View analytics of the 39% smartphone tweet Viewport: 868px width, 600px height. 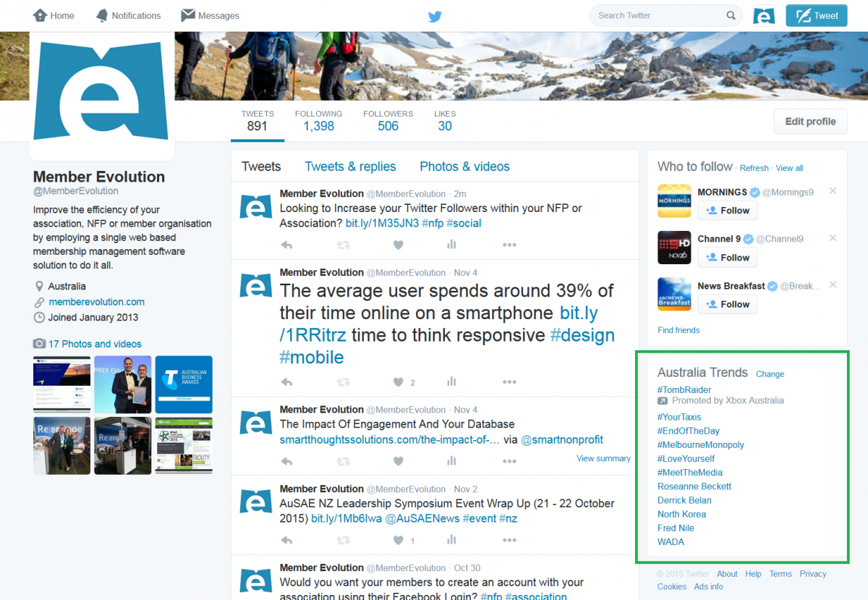pos(452,381)
